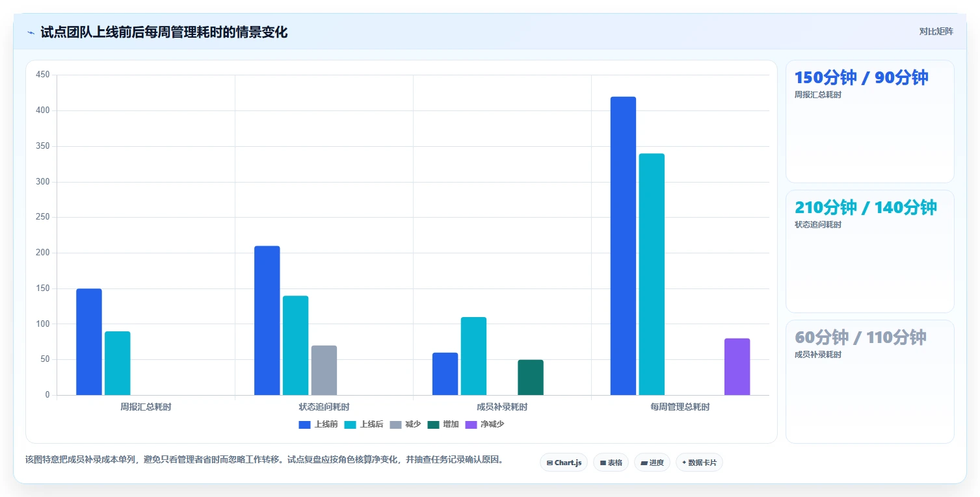Select the 进度 chip
980x497 pixels.
click(652, 463)
